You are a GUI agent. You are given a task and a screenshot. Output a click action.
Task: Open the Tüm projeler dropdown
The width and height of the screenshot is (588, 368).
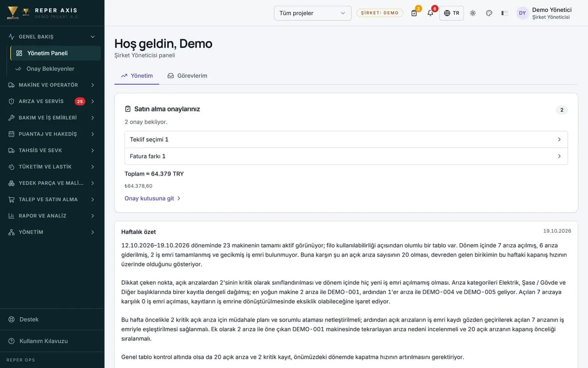pyautogui.click(x=312, y=13)
